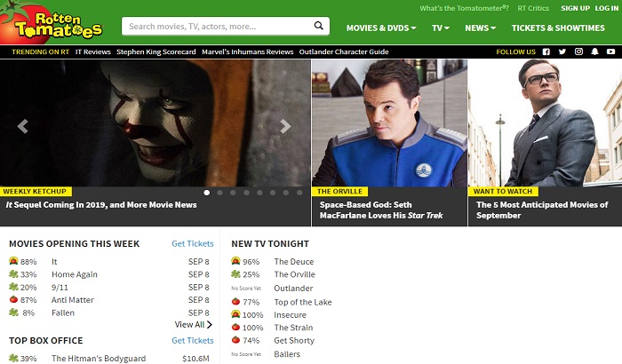Open the TV show Ballers
Screen dimensions: 622x364
click(x=287, y=354)
